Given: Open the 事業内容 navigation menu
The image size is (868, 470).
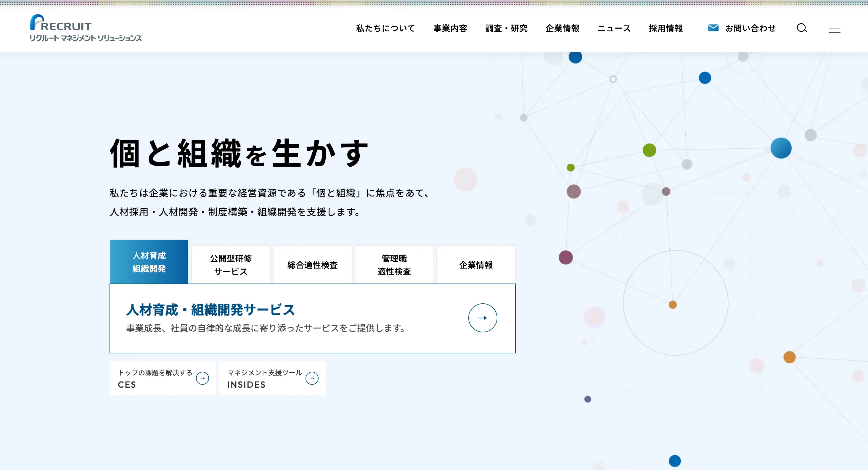Looking at the screenshot, I should point(450,28).
